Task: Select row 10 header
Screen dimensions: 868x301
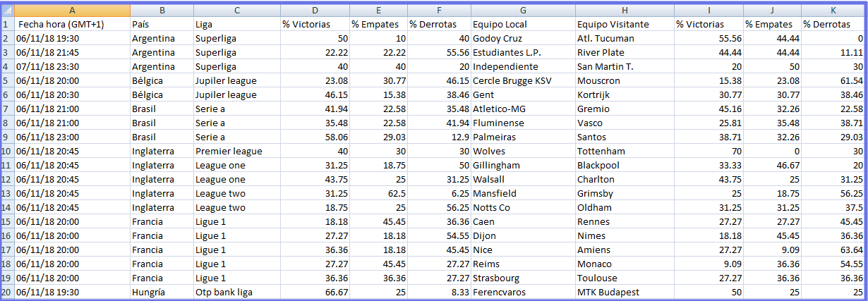Action: (x=8, y=151)
